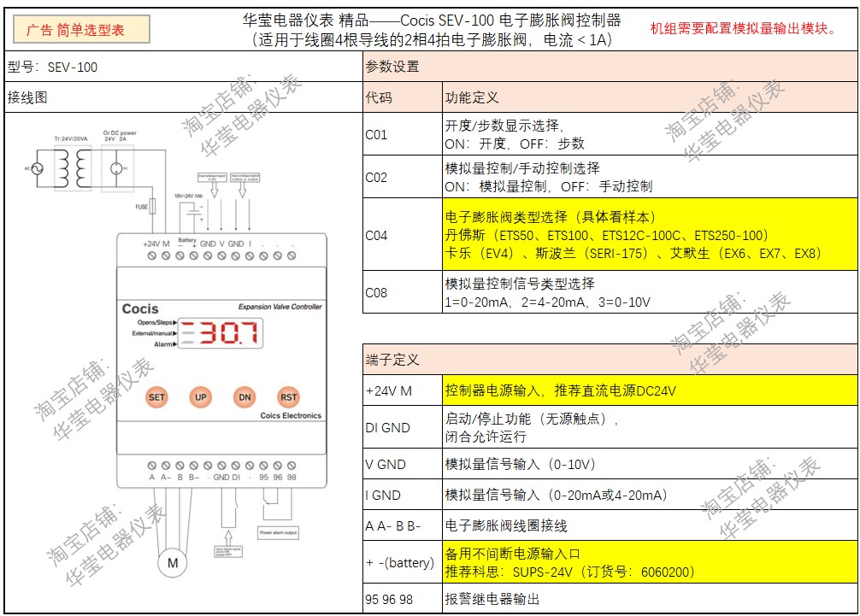Click the C02 code cell
This screenshot has width=860, height=616.
(x=403, y=177)
